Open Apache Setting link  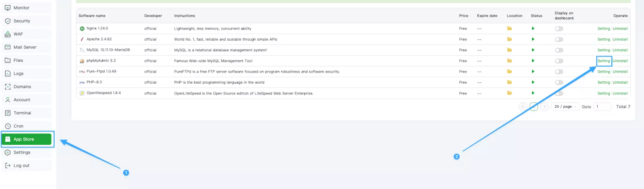coord(603,39)
